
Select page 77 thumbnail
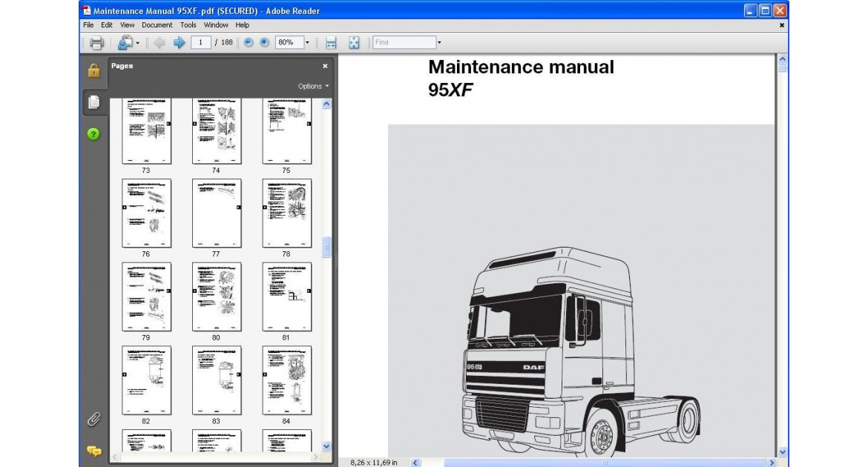(217, 213)
